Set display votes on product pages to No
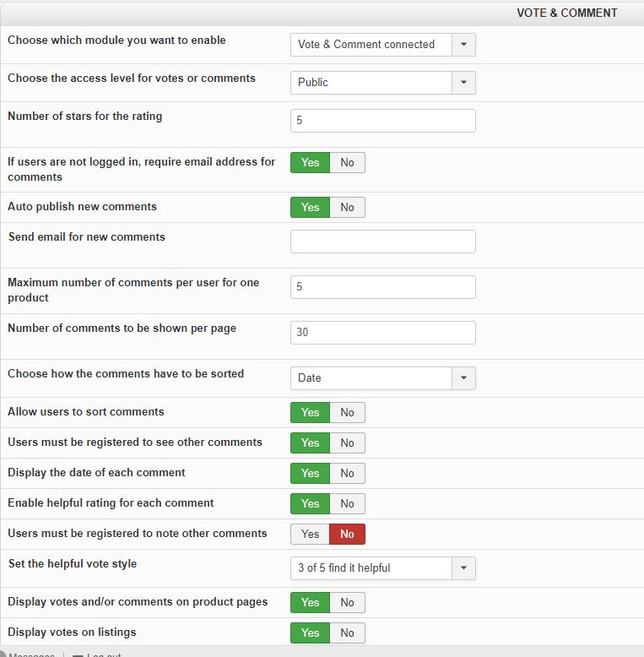This screenshot has width=644, height=657. pyautogui.click(x=348, y=602)
